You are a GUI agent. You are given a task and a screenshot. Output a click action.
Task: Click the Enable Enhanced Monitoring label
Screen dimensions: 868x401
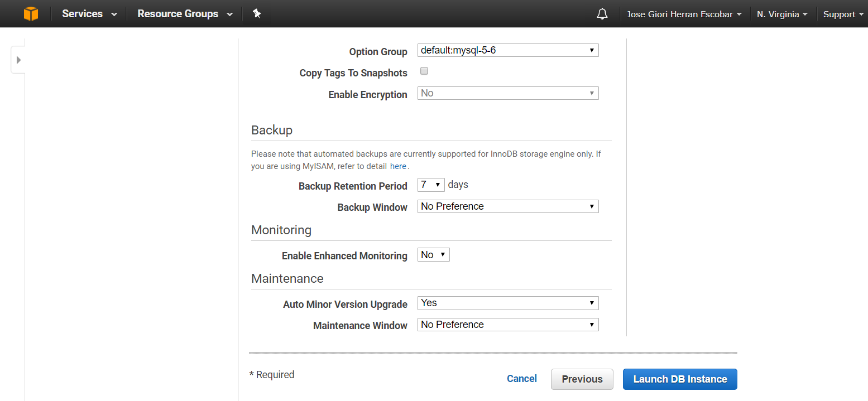coord(345,256)
